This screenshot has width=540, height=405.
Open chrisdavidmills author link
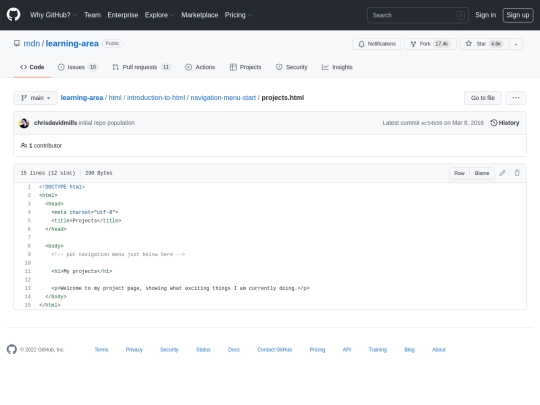pos(55,123)
